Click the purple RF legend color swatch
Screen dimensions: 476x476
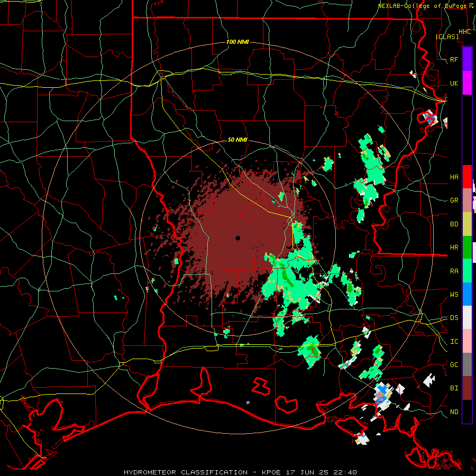pos(467,59)
